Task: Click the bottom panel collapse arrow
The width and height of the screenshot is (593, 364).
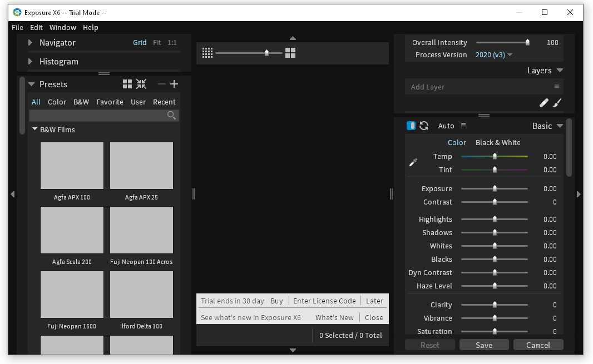Action: [x=293, y=351]
